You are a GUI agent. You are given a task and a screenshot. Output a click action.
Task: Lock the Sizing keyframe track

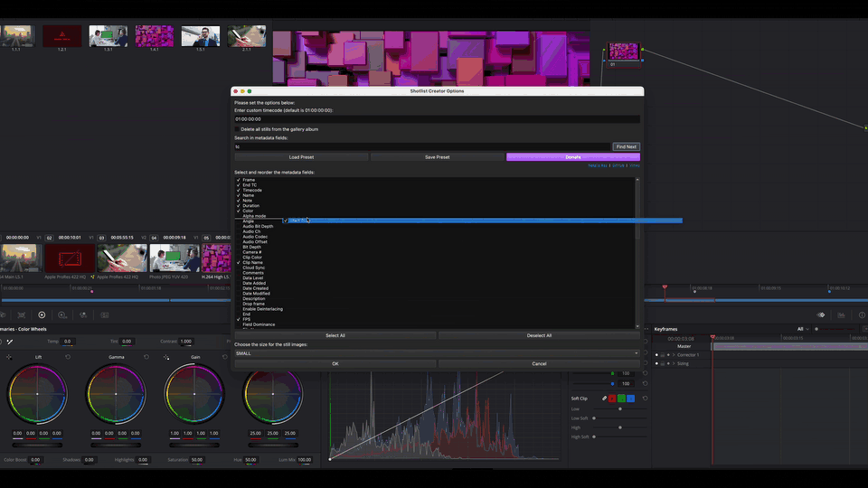(x=662, y=363)
